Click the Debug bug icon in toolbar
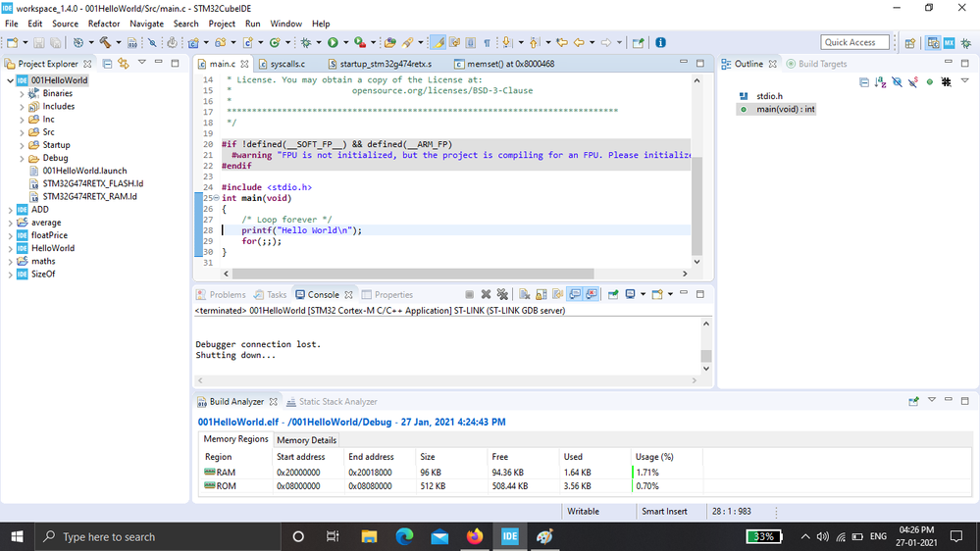This screenshot has width=980, height=551. point(306,42)
